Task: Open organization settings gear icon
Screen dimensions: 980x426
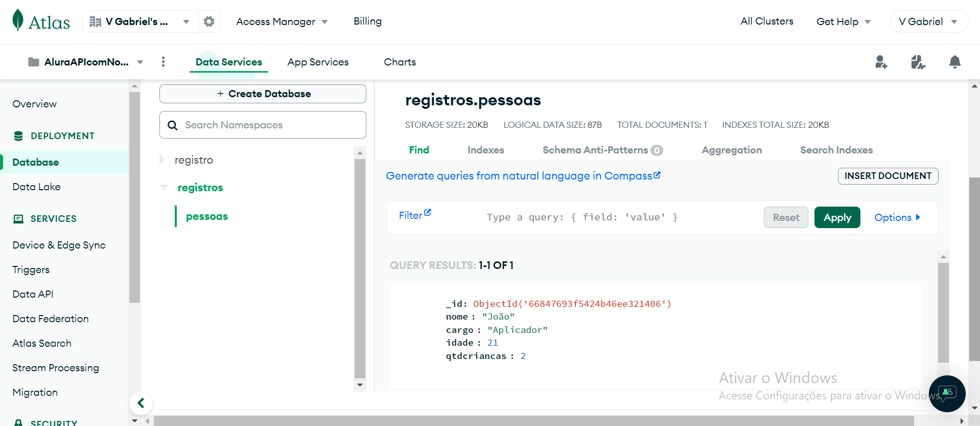Action: pyautogui.click(x=209, y=21)
